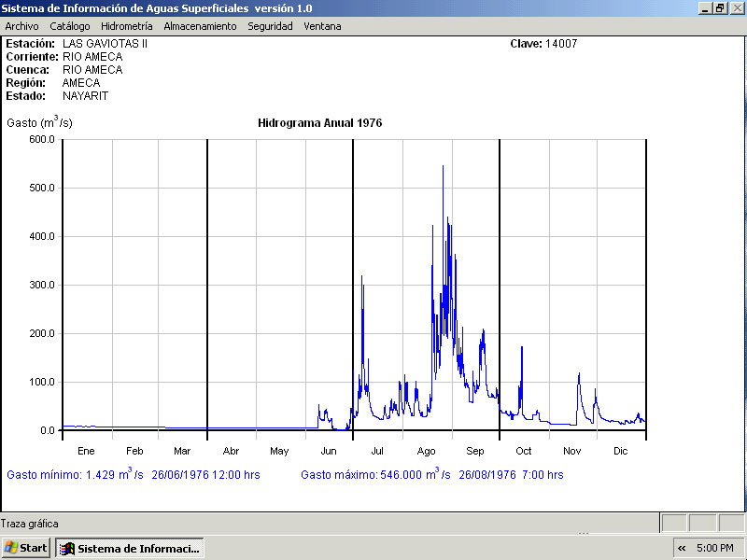The image size is (747, 560).
Task: Click the Gasto mínimo value text
Action: pos(133,475)
